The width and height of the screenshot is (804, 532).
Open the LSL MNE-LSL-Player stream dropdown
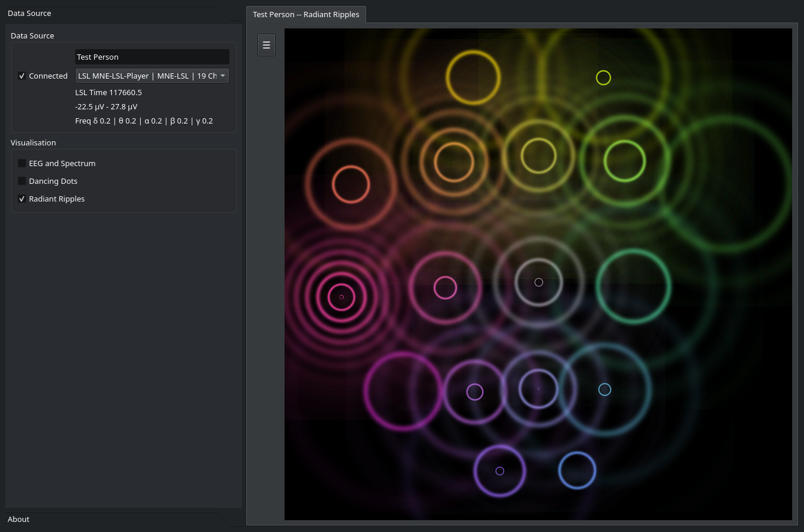tap(152, 76)
